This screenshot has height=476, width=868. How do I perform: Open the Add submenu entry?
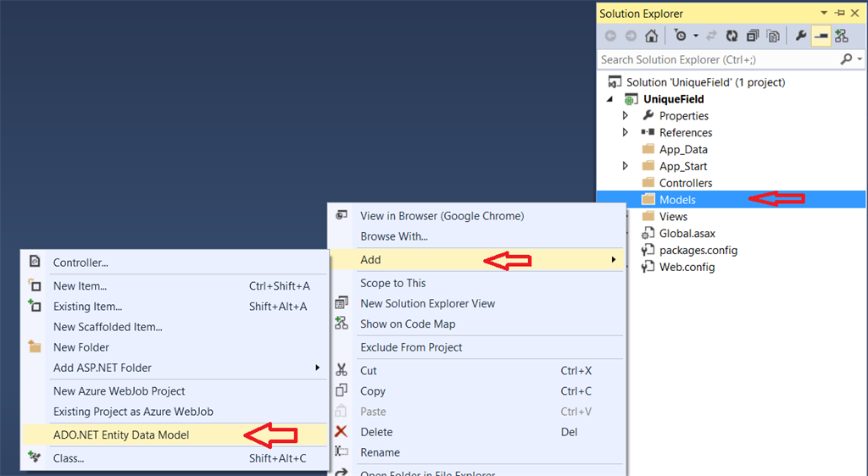(477, 259)
